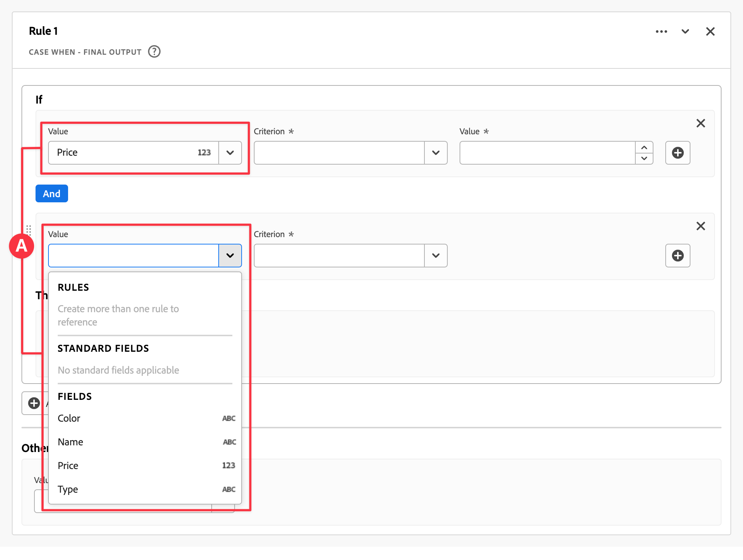Click the add plus icon below If container

[34, 403]
